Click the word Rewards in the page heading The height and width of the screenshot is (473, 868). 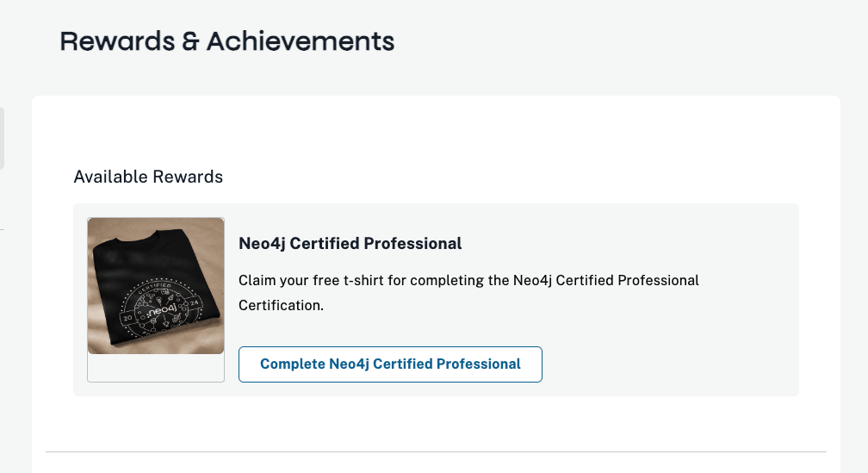click(117, 41)
